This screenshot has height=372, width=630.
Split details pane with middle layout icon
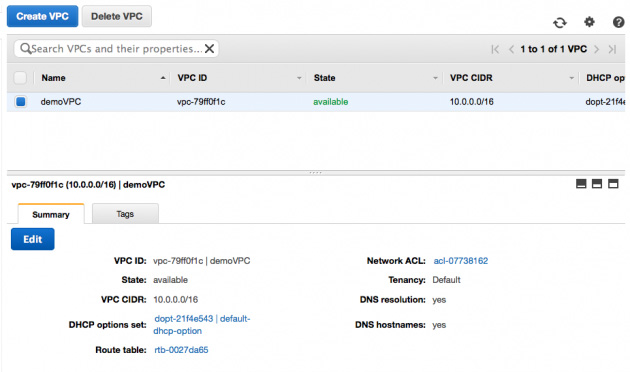point(597,184)
